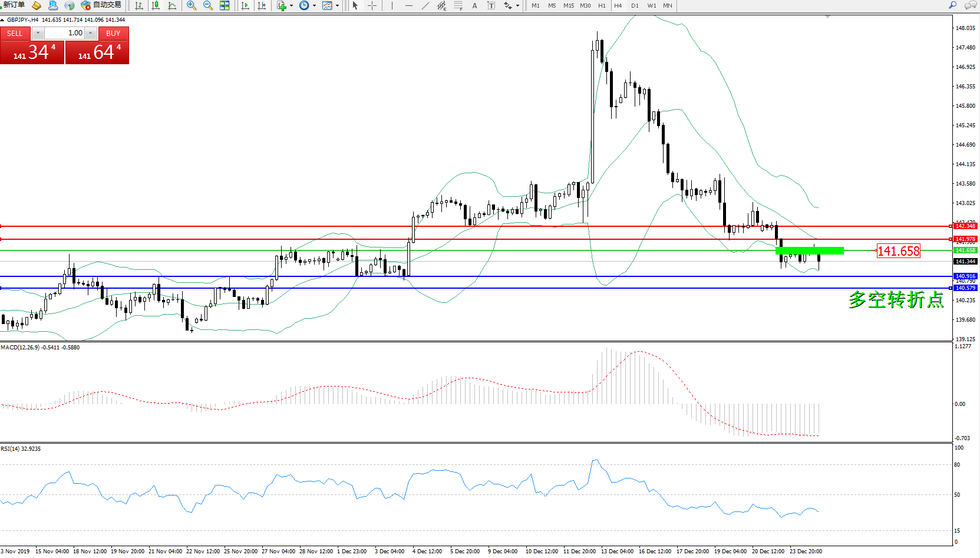Tile chart windows with grid icon
The image size is (980, 558).
point(225,5)
